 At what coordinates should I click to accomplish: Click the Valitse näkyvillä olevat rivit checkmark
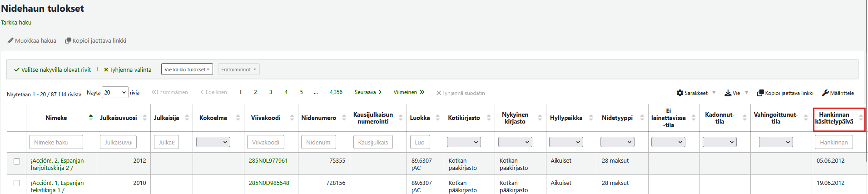[x=17, y=70]
